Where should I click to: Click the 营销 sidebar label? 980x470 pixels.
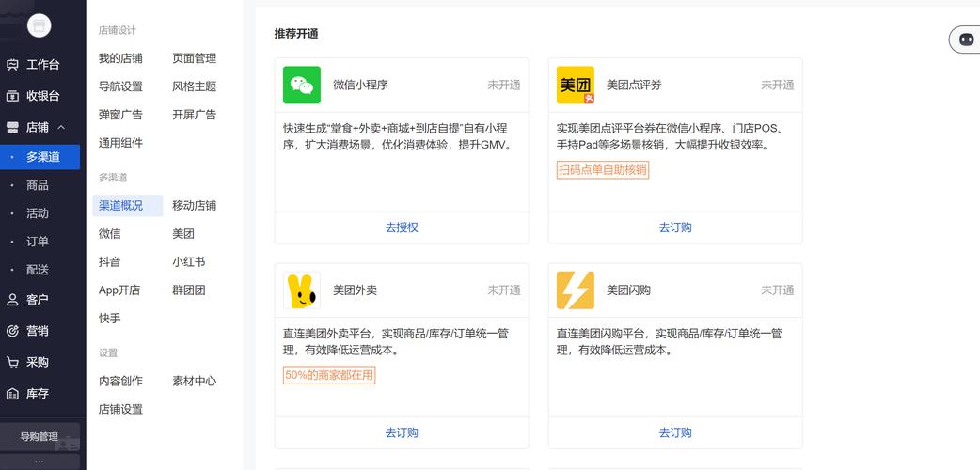[38, 331]
